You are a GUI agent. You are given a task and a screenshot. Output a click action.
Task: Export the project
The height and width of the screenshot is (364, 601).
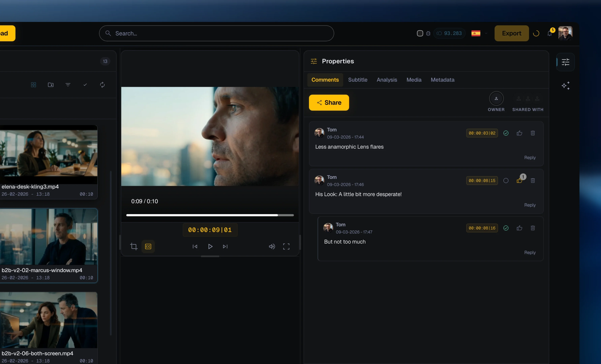pos(511,33)
